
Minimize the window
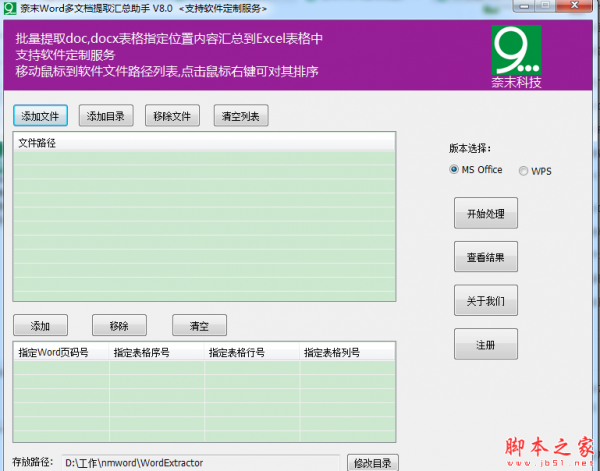coord(525,6)
